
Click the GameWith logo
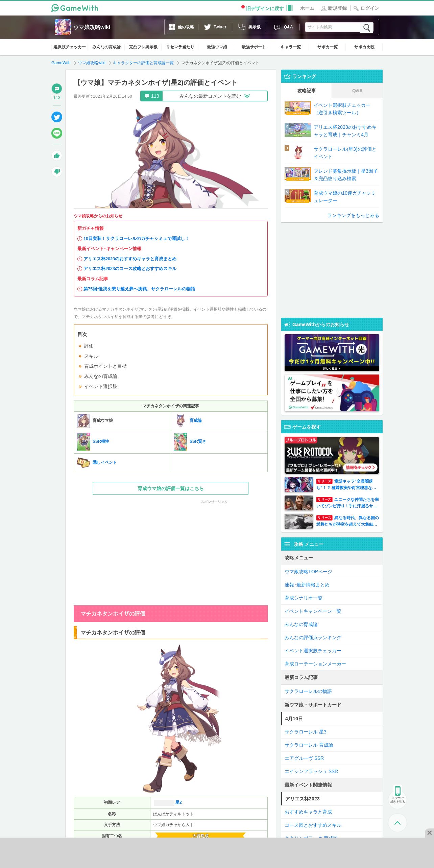pos(75,8)
